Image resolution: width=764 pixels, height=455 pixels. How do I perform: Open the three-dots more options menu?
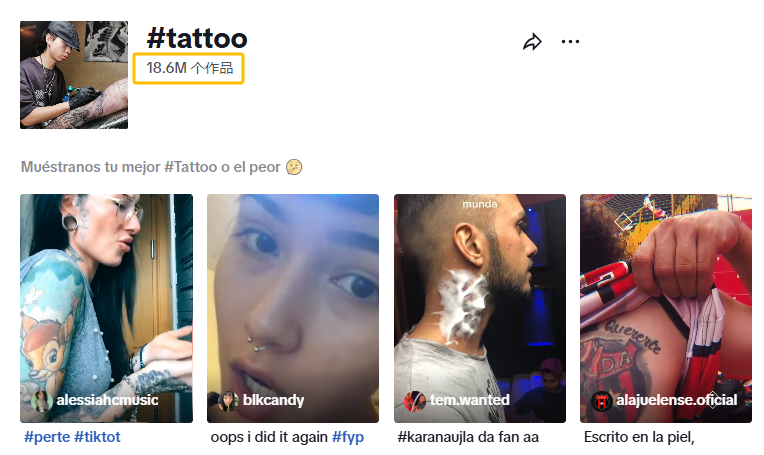pos(571,42)
